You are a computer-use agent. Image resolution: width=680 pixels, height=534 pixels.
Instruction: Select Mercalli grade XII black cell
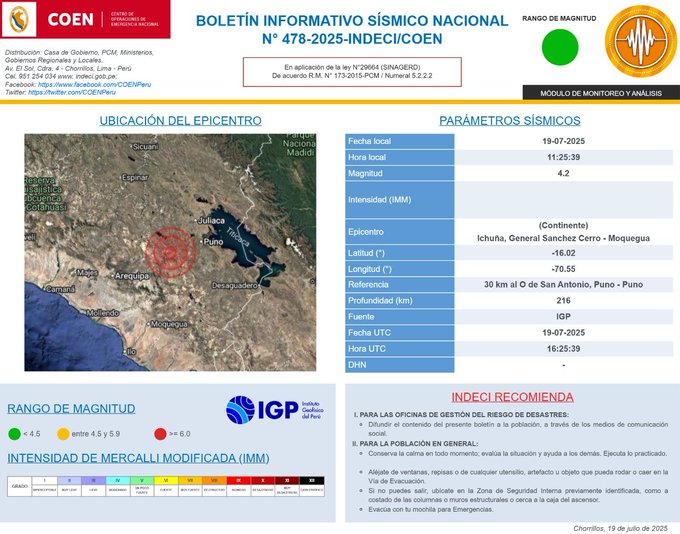(x=312, y=481)
